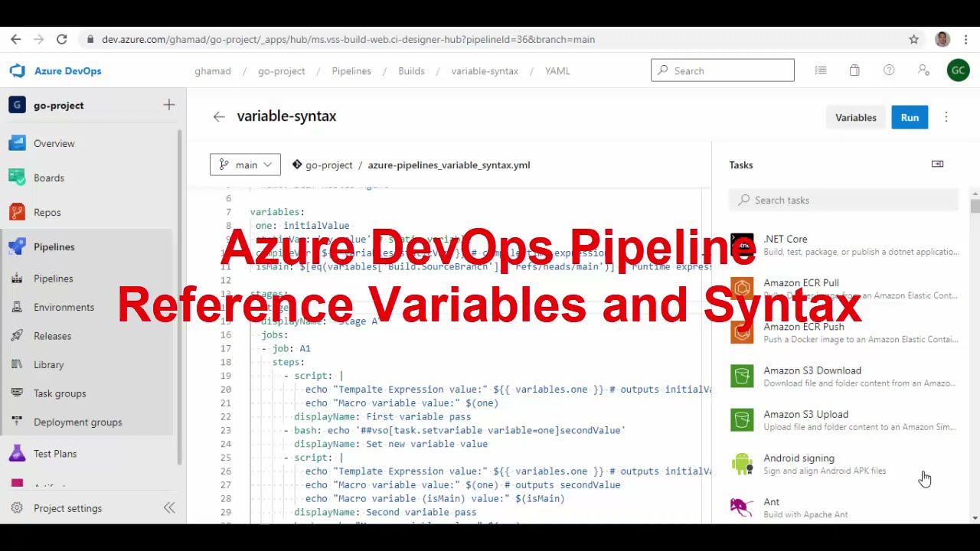This screenshot has height=551, width=980.
Task: Open Project settings
Action: pos(67,508)
